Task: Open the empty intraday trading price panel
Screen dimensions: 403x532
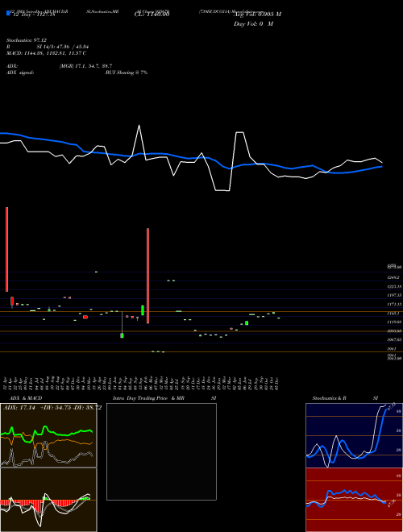Action: pyautogui.click(x=161, y=451)
